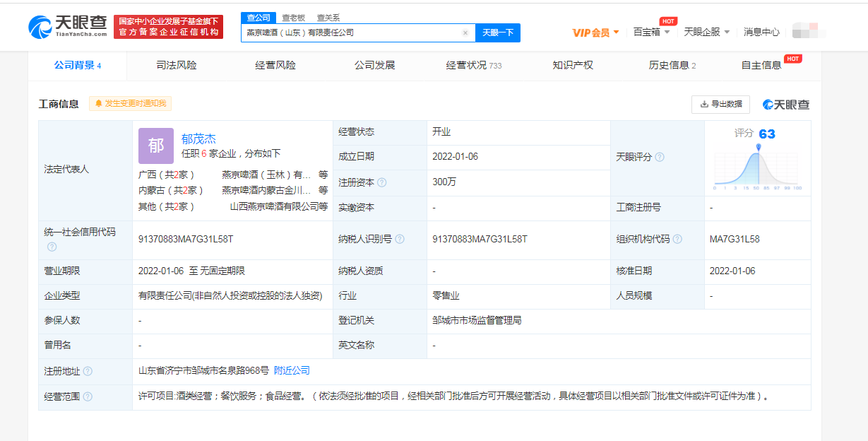Click the help icon under 统一社会信用代码
Screen dimensions: 868x441
(x=52, y=247)
